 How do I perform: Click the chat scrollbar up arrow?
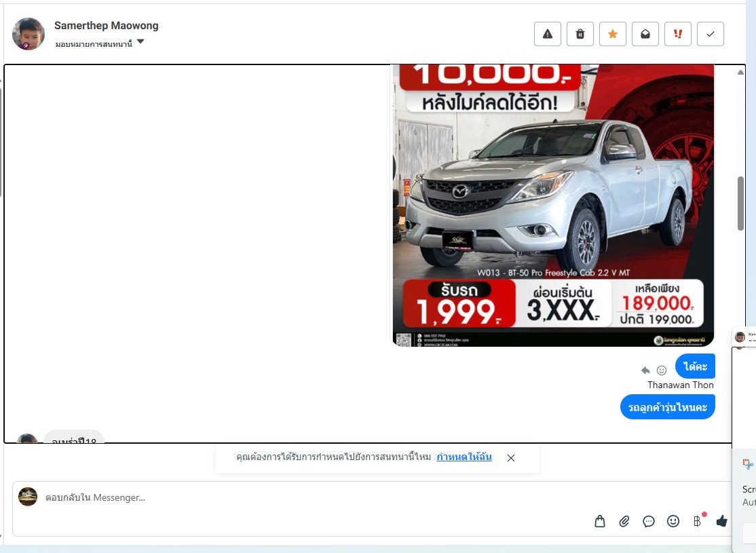[x=740, y=73]
